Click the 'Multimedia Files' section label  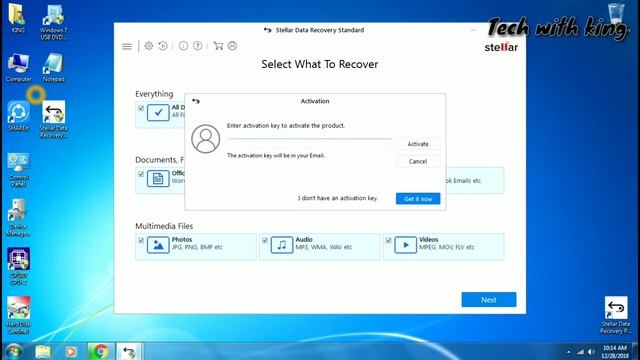point(164,226)
